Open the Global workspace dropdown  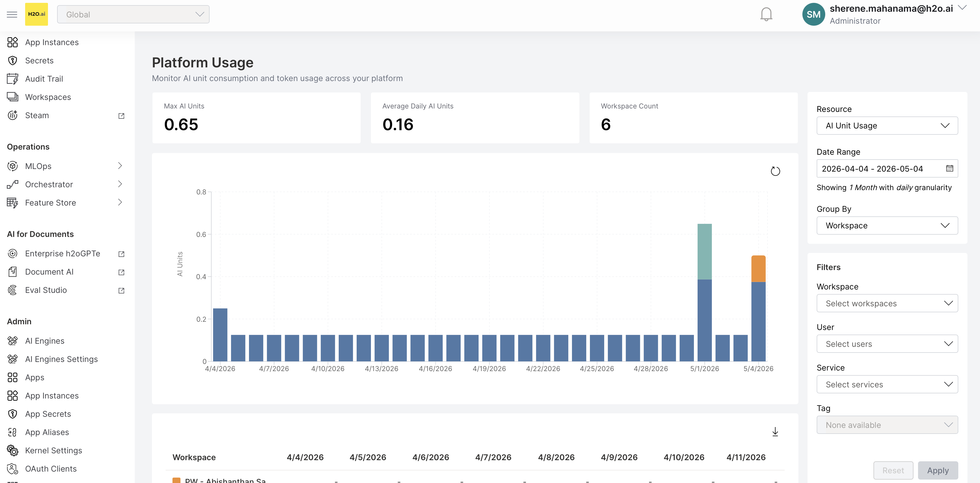point(133,15)
